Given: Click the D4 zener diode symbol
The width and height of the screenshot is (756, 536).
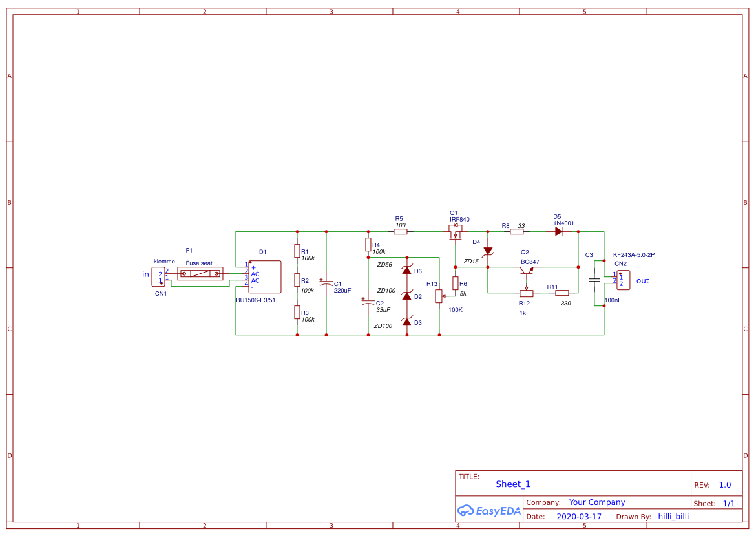Looking at the screenshot, I should 488,251.
